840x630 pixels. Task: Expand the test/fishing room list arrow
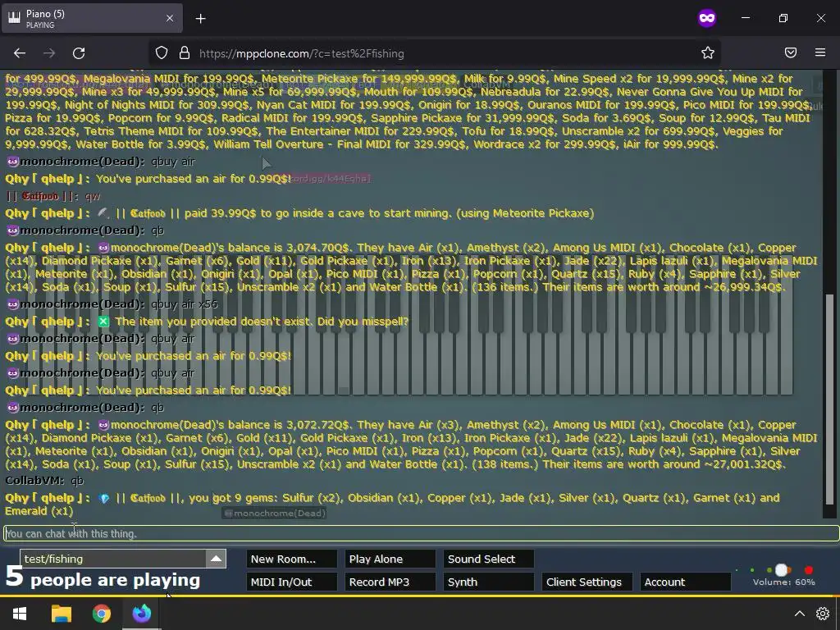216,559
